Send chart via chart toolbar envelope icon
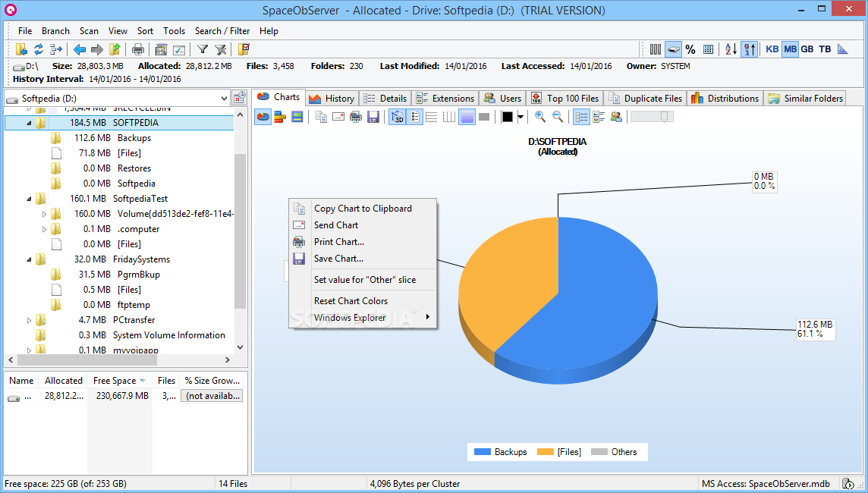Image resolution: width=868 pixels, height=493 pixels. (338, 117)
